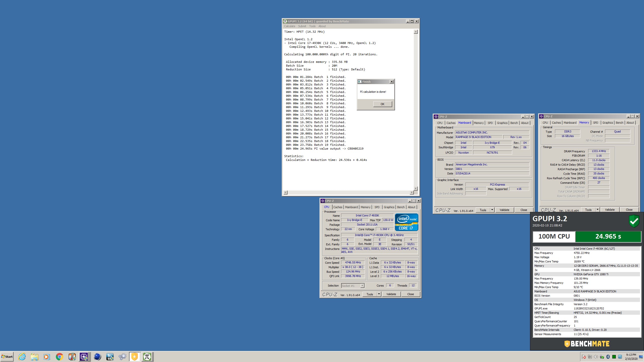Close the Finish dialog with X
Viewport: 644px width, 362px height.
pyautogui.click(x=391, y=82)
